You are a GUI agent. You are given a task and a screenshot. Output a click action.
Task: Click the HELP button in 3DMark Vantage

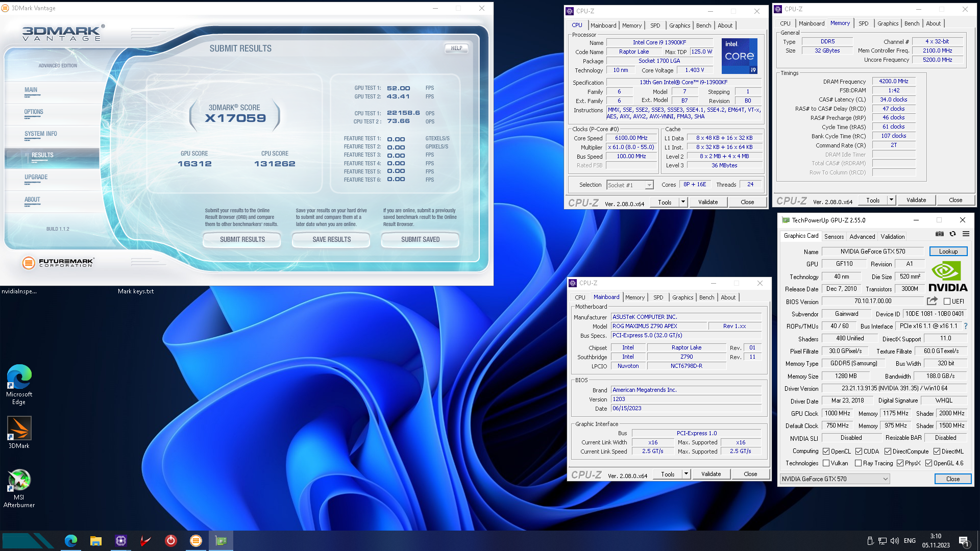(x=456, y=48)
